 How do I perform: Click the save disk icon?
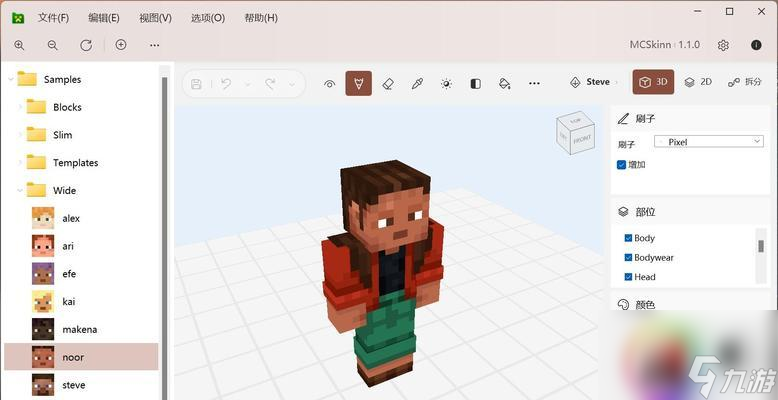pos(196,84)
